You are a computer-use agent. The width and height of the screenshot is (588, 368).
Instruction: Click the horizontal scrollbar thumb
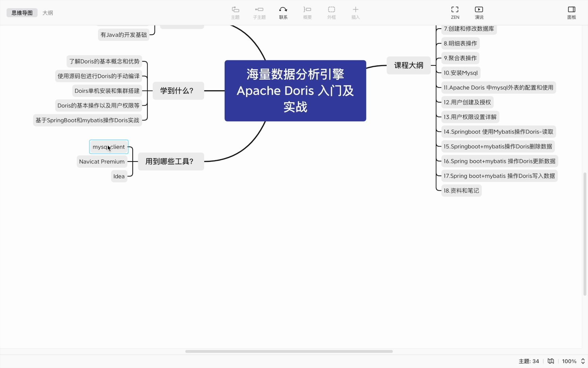coord(289,351)
